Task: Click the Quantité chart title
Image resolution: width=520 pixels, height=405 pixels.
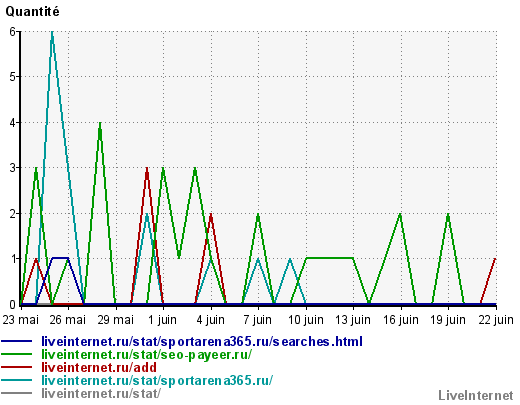Action: click(32, 12)
